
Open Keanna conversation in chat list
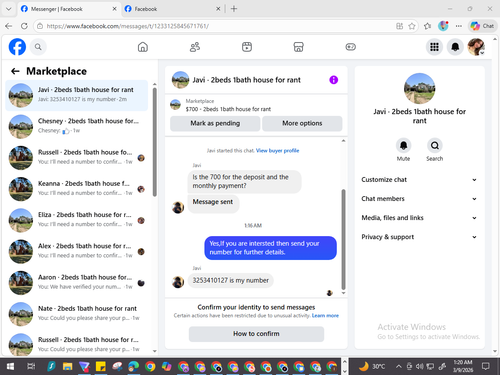[x=77, y=189]
